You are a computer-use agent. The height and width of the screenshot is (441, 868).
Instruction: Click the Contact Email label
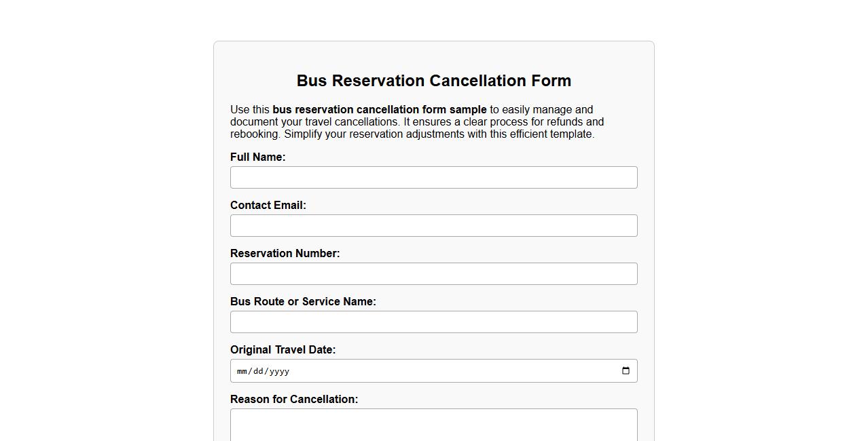point(268,205)
